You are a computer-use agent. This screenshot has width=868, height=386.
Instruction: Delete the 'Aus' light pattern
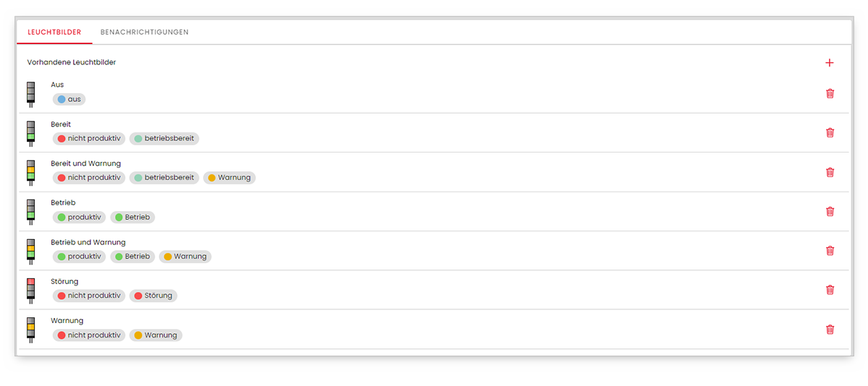[x=830, y=93]
